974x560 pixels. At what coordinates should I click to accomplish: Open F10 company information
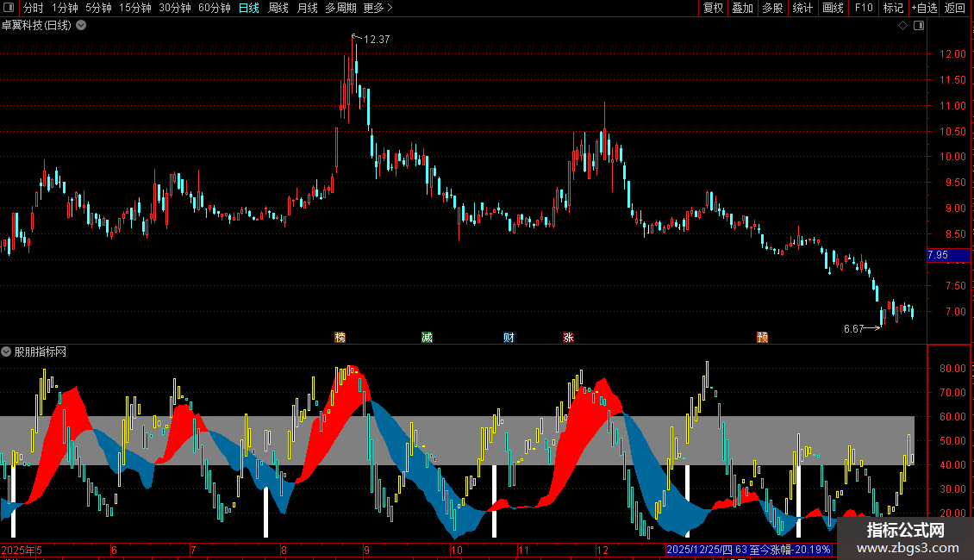pos(864,8)
